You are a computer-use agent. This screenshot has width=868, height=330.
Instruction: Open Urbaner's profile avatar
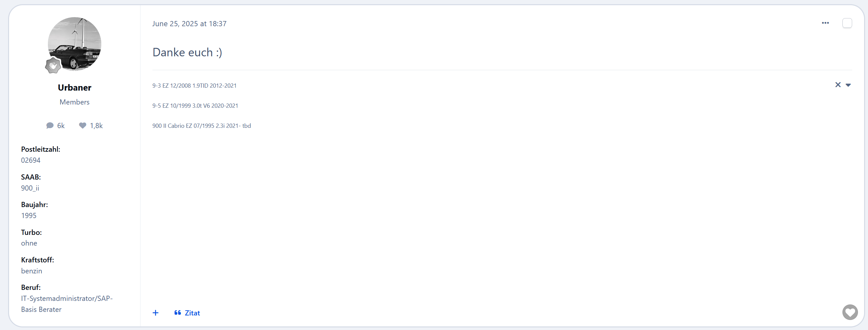pyautogui.click(x=74, y=44)
